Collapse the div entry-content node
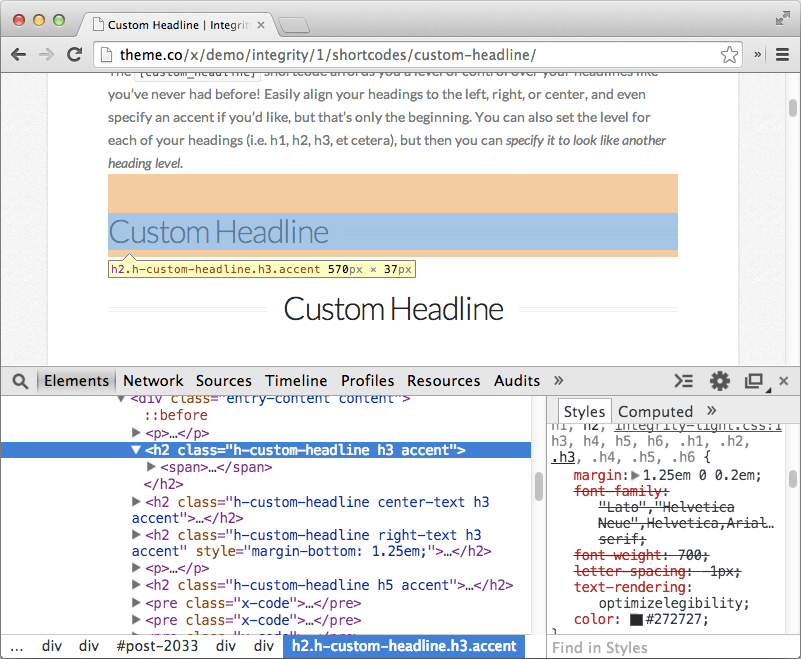The width and height of the screenshot is (801, 659). point(121,398)
